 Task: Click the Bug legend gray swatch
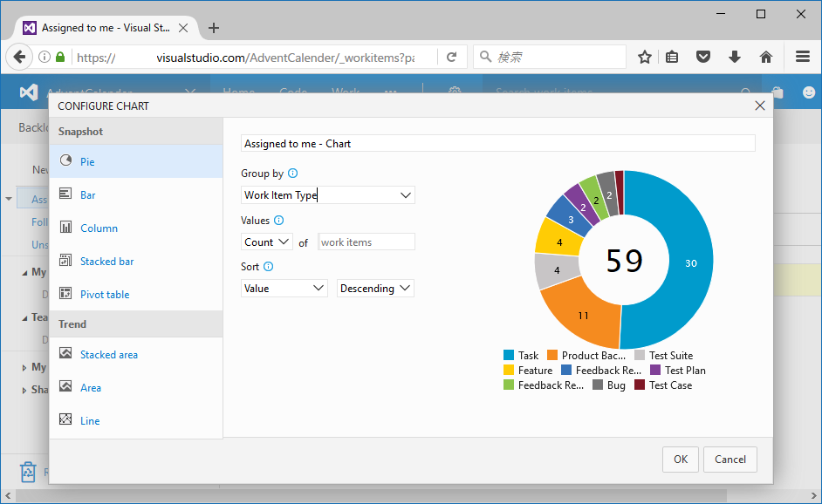tap(598, 385)
